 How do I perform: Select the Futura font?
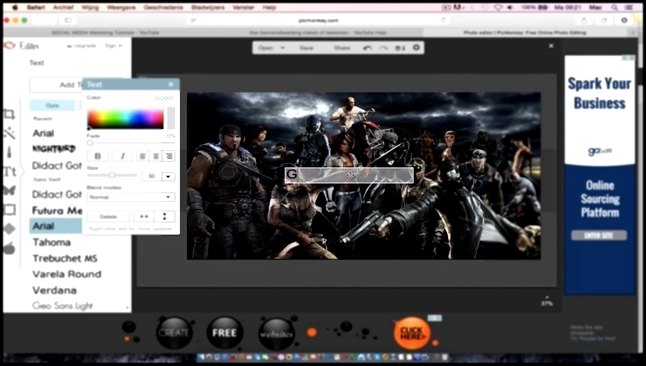57,211
